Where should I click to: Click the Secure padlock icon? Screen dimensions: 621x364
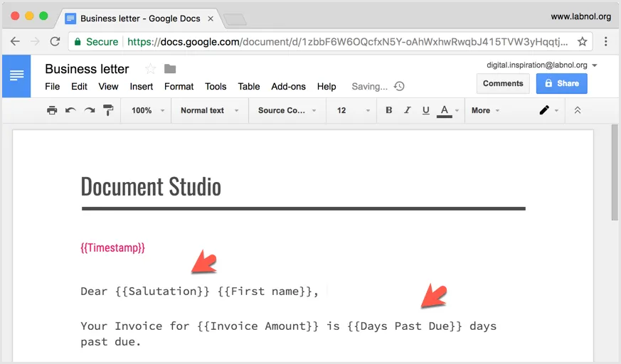point(78,41)
